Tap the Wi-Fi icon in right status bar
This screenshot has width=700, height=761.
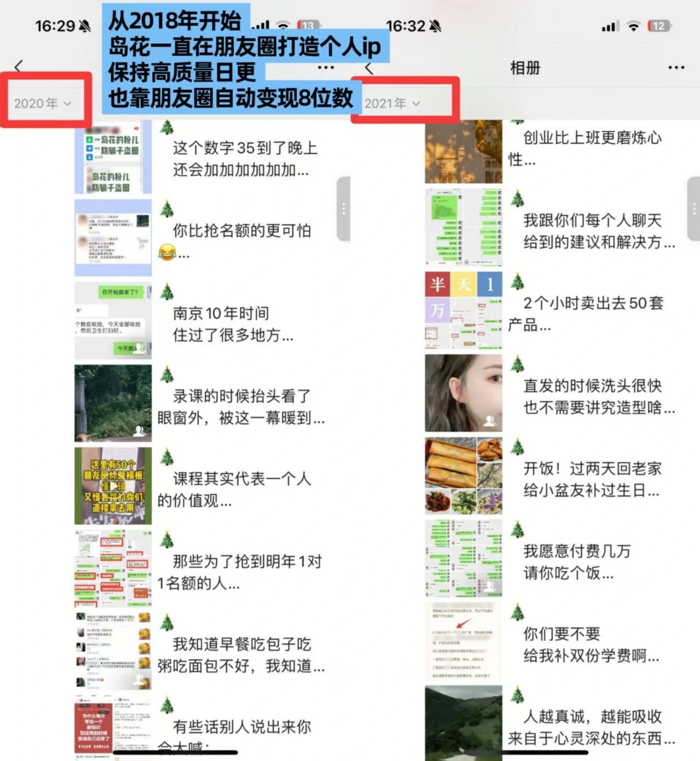[633, 26]
